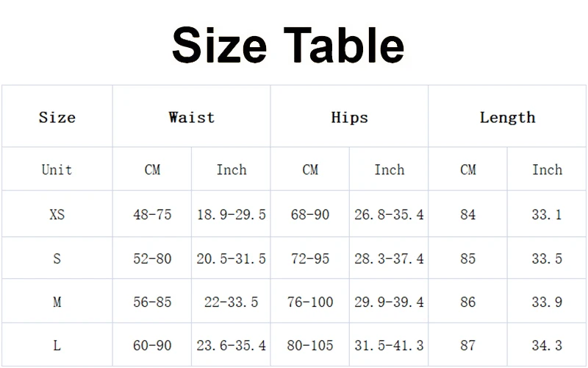
Task: Select the 22-33.5 waist inch cell
Action: click(232, 302)
